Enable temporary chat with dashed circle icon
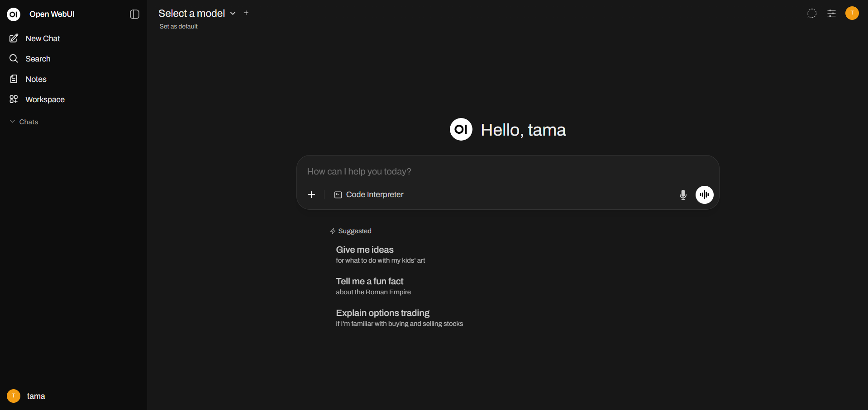Image resolution: width=868 pixels, height=410 pixels. pyautogui.click(x=811, y=13)
